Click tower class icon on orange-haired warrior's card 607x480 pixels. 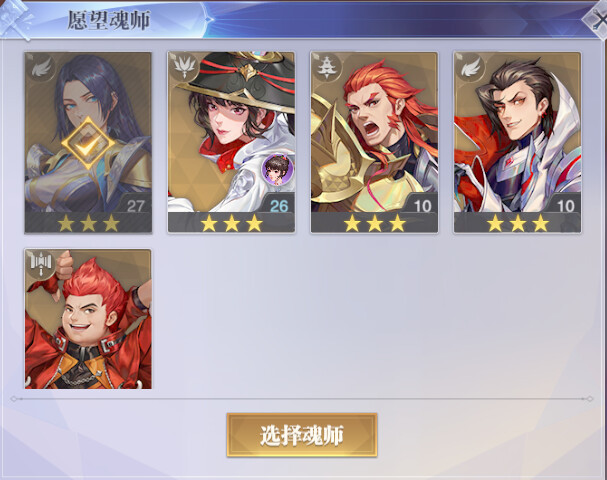(328, 68)
